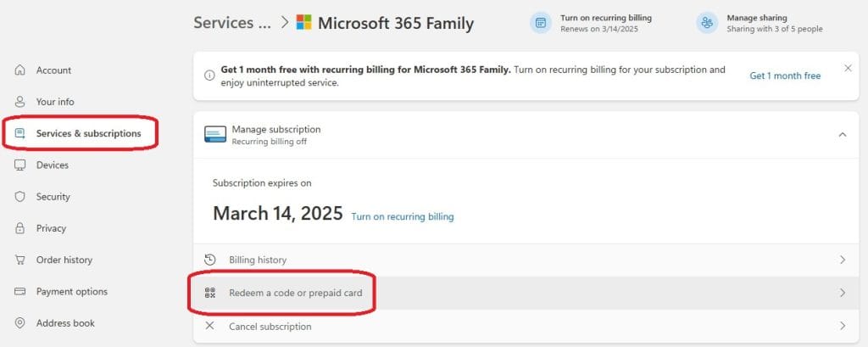Click the Get 1 month free link
The image size is (868, 347).
click(785, 76)
